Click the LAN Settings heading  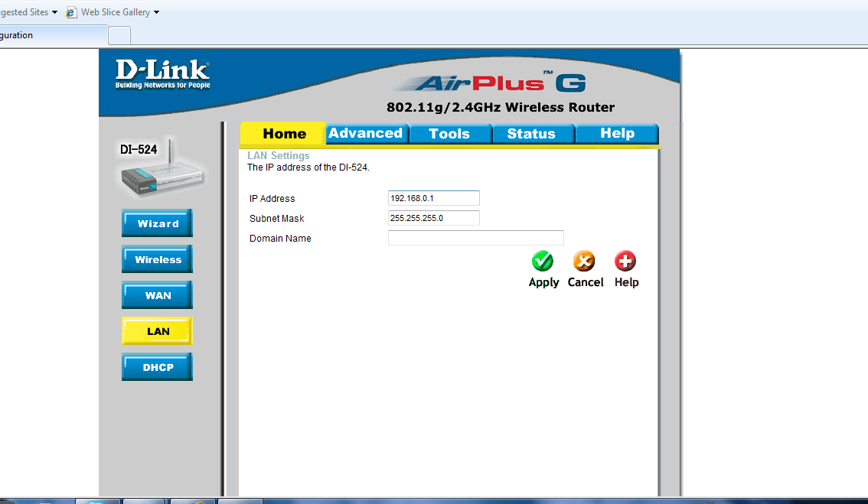[x=279, y=155]
